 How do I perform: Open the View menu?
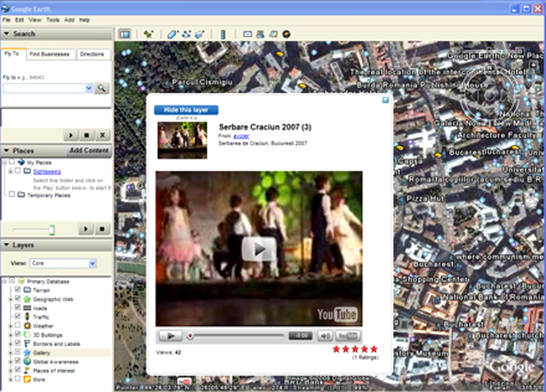coord(35,20)
